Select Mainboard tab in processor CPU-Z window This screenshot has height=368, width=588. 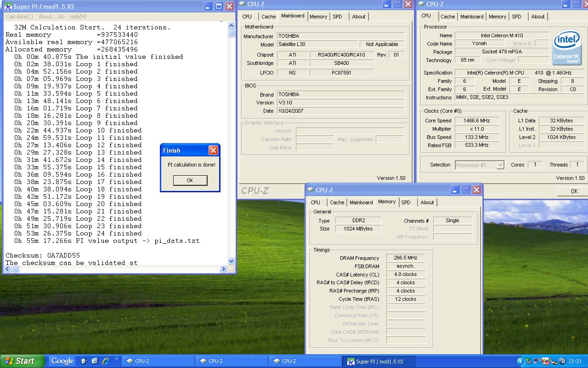pyautogui.click(x=472, y=17)
